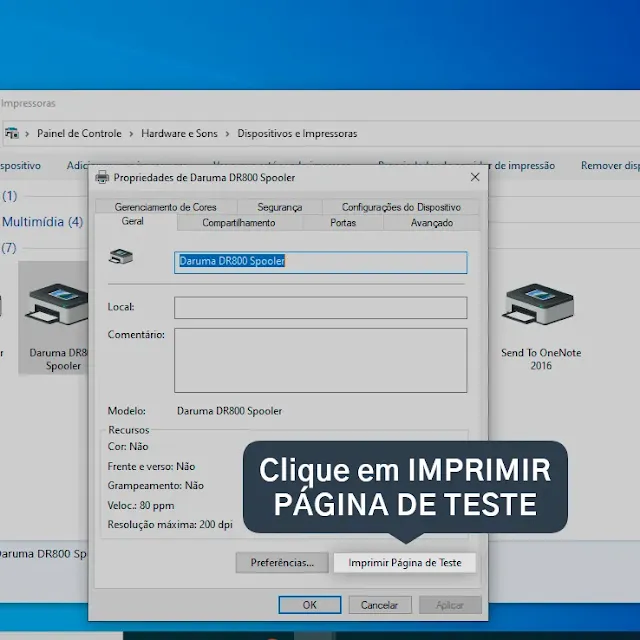Click the Cancelar button
The width and height of the screenshot is (640, 640).
pyautogui.click(x=380, y=604)
